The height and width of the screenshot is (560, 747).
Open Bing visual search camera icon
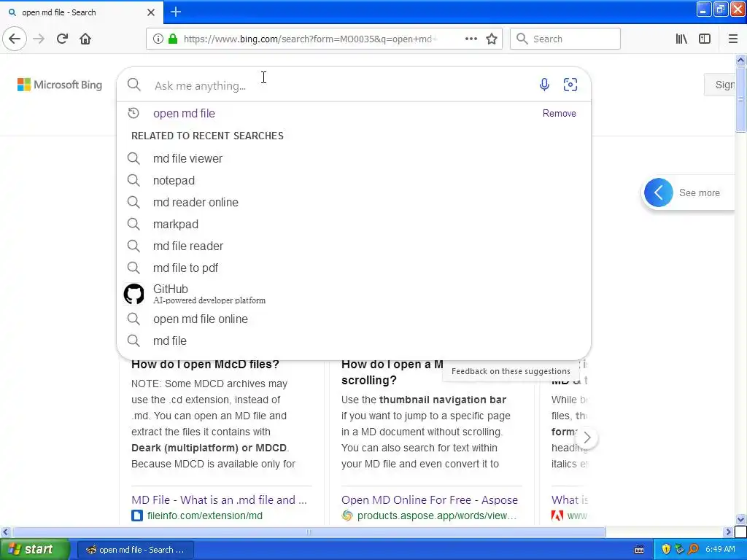(570, 85)
